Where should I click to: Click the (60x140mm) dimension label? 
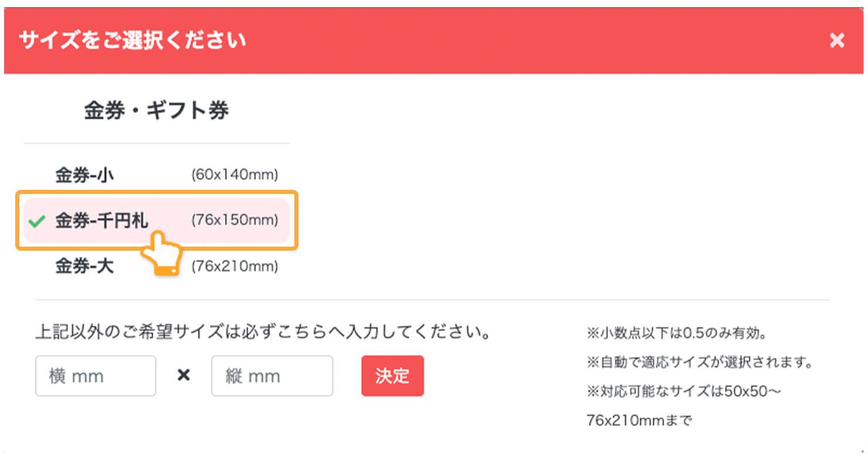point(235,174)
